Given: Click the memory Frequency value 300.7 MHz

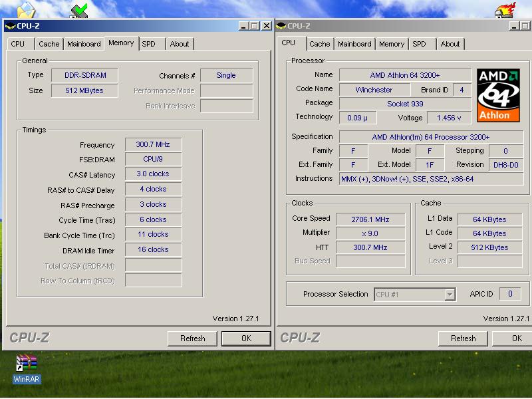Looking at the screenshot, I should (x=154, y=144).
